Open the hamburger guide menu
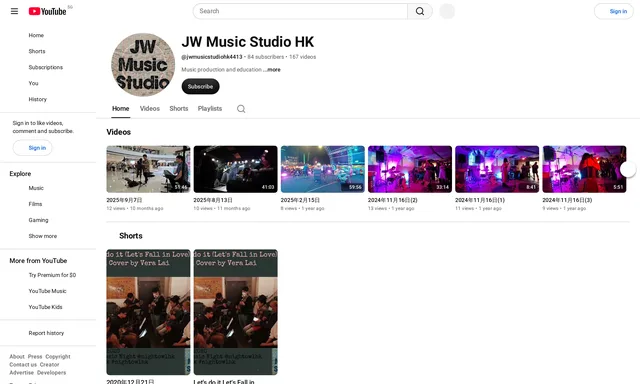640x384 pixels. pyautogui.click(x=14, y=11)
